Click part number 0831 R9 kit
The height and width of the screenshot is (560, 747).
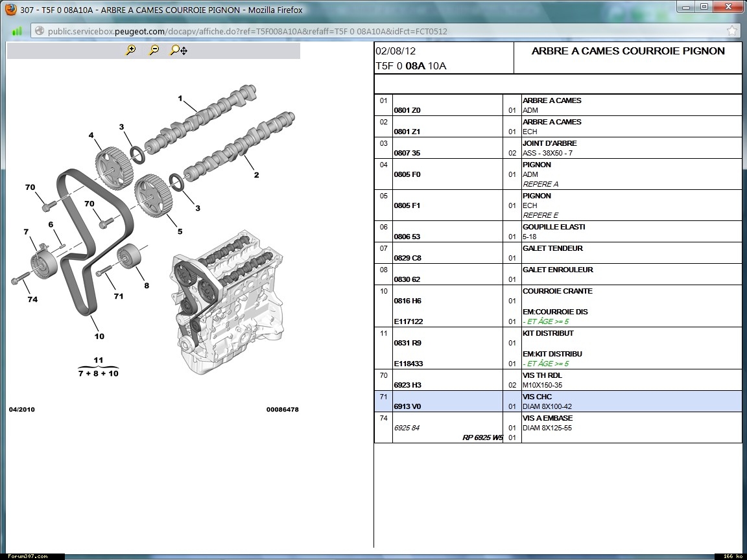407,343
